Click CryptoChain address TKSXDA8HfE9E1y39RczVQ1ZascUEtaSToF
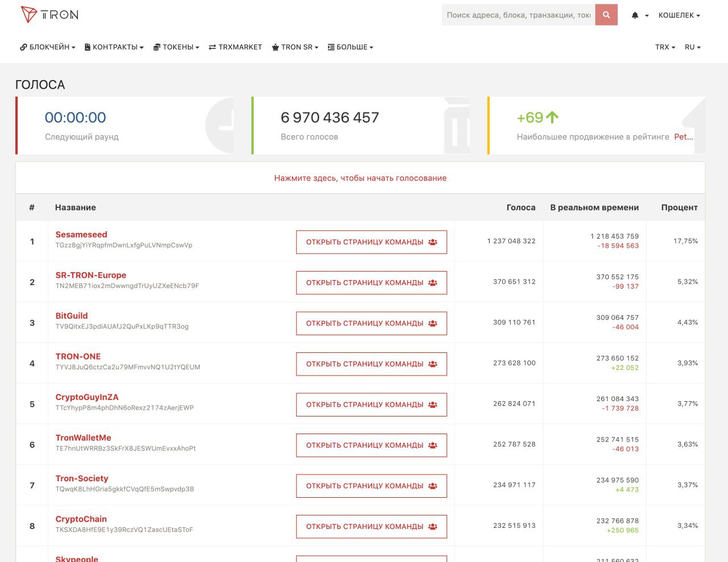 tap(124, 530)
